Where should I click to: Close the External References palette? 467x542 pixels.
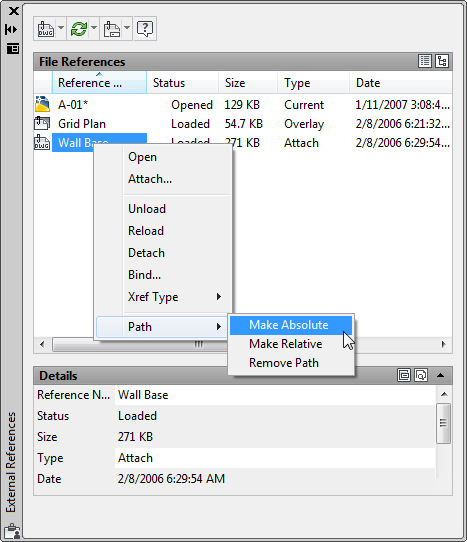[x=13, y=11]
